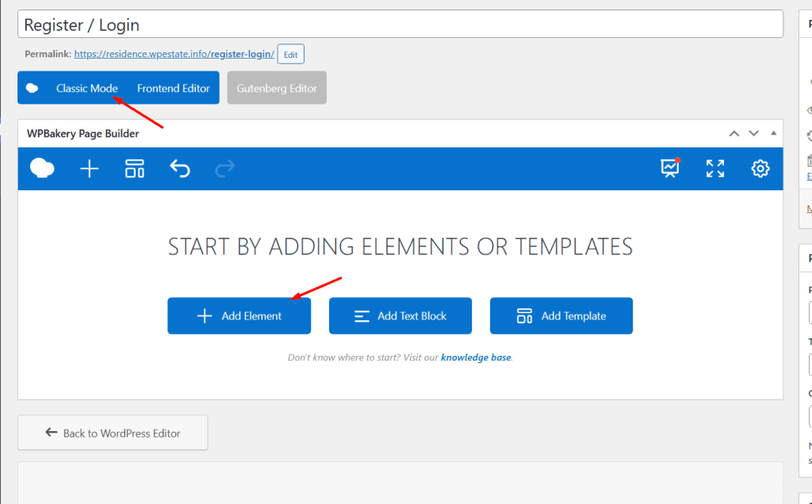
Task: Click the WPBakery Page Builder panel heading
Action: click(x=82, y=133)
